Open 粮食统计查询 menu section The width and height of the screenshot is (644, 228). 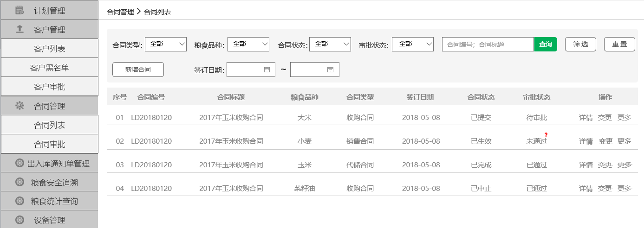(x=49, y=201)
